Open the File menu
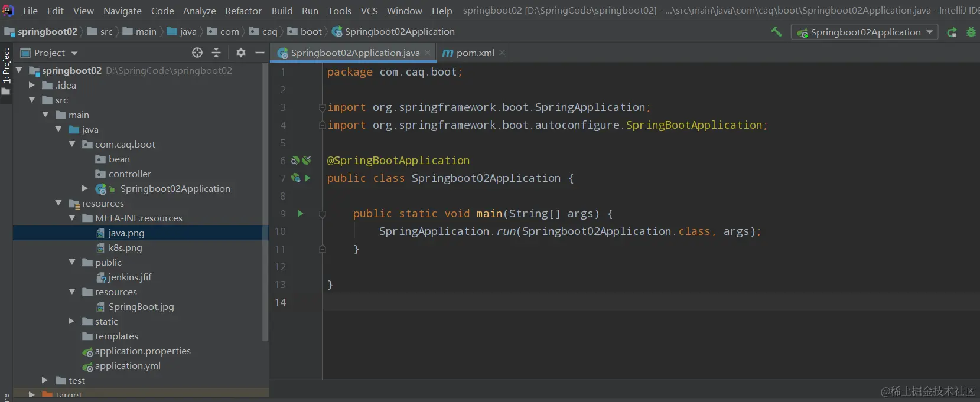 point(30,11)
